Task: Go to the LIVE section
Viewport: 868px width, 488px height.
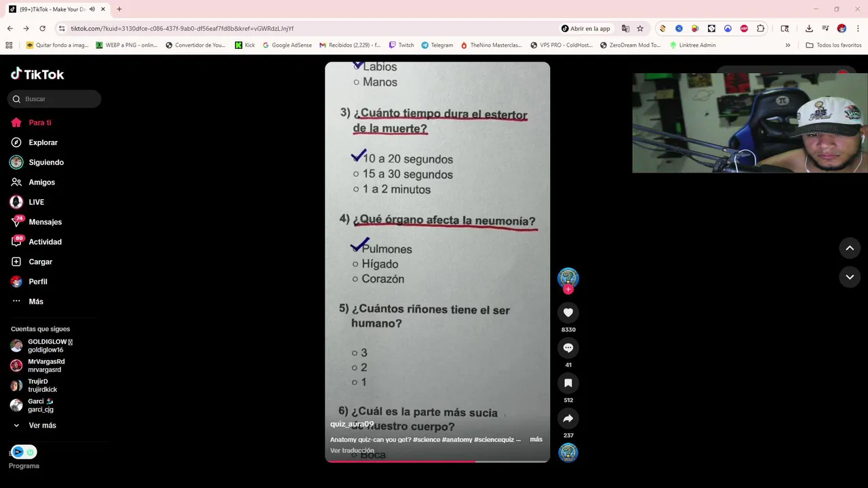Action: click(27, 202)
